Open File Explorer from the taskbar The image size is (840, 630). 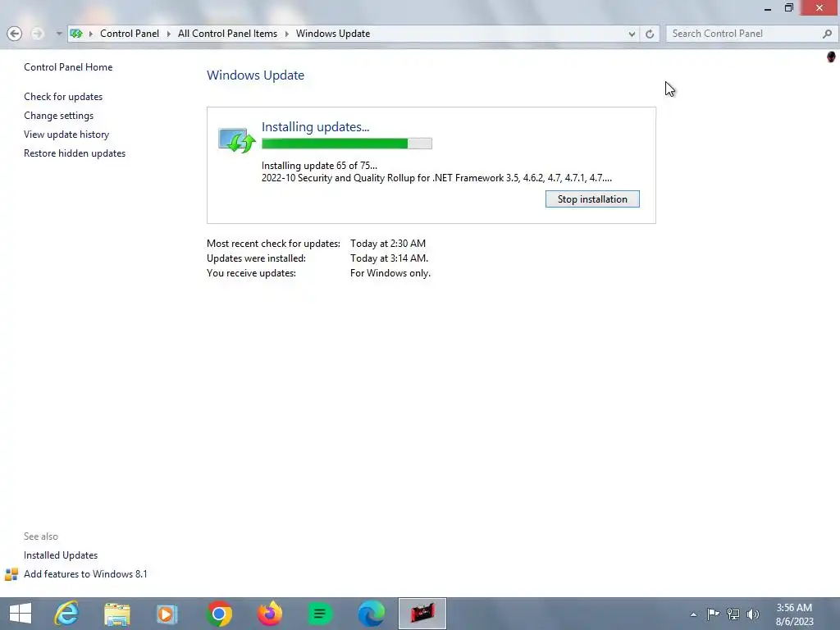(116, 614)
